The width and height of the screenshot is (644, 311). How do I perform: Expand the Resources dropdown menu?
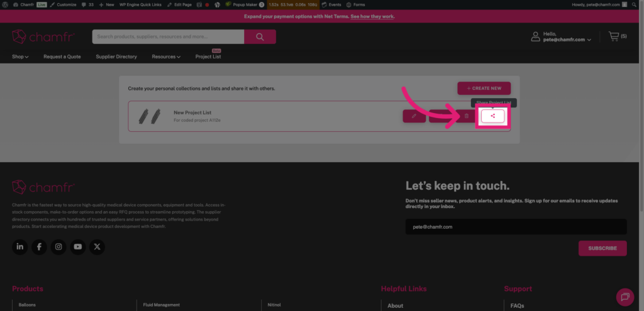(166, 57)
